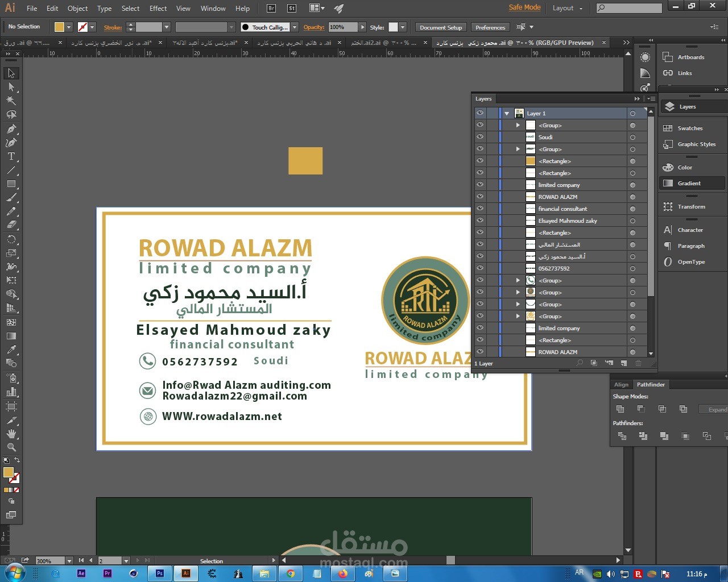Select the Type tool
Screen dimensions: 728x582
click(11, 156)
